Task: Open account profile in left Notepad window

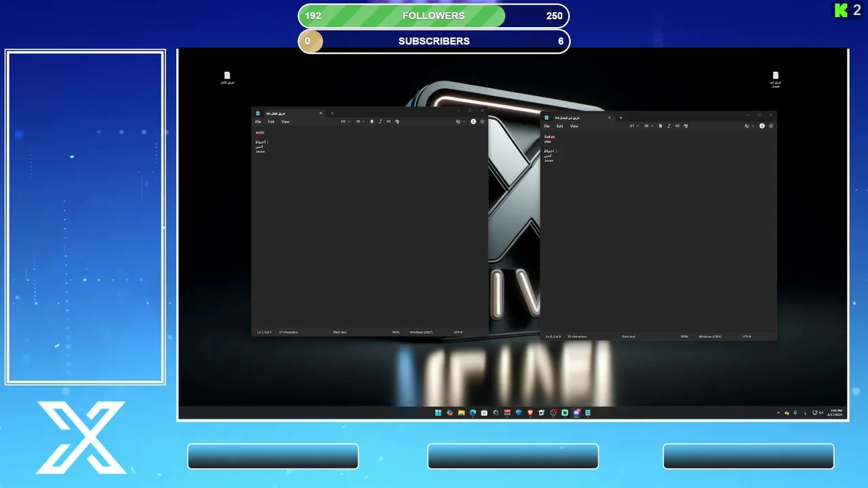Action: point(473,121)
